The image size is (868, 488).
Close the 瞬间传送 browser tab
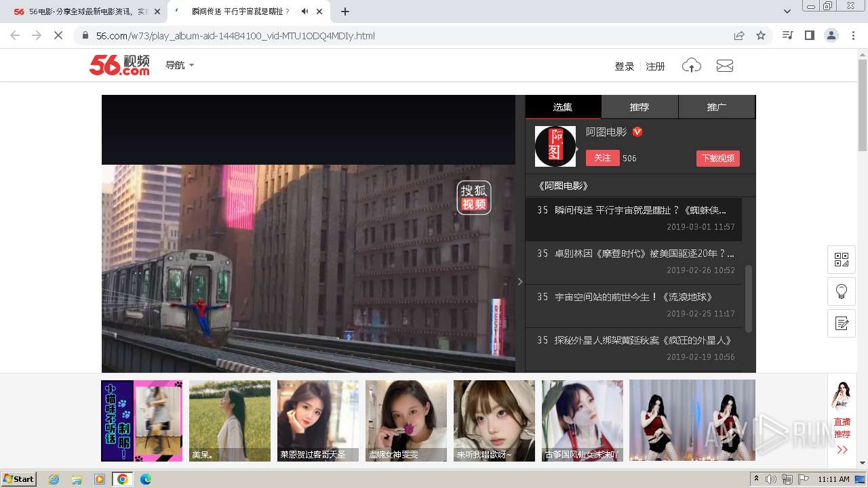(319, 12)
